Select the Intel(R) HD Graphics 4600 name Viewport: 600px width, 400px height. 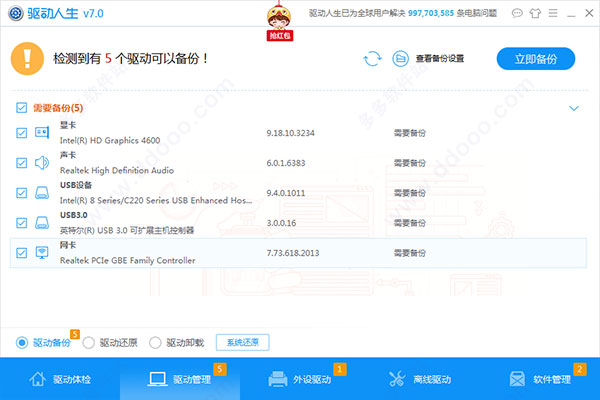(110, 140)
